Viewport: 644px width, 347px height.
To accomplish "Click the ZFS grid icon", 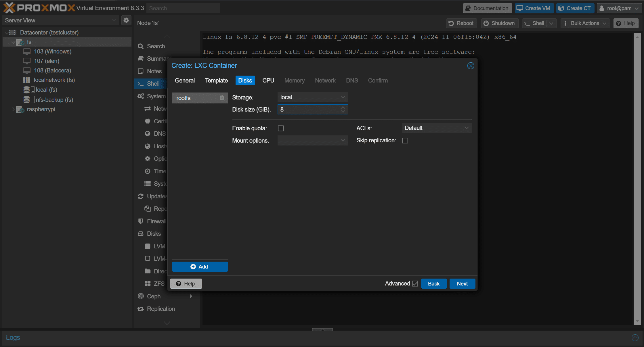I will click(x=148, y=283).
